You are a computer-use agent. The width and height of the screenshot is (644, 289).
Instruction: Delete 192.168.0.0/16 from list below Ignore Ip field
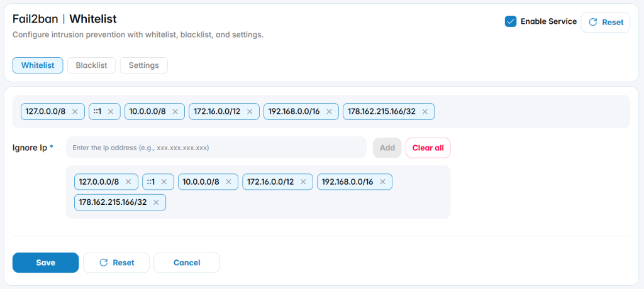coord(383,182)
